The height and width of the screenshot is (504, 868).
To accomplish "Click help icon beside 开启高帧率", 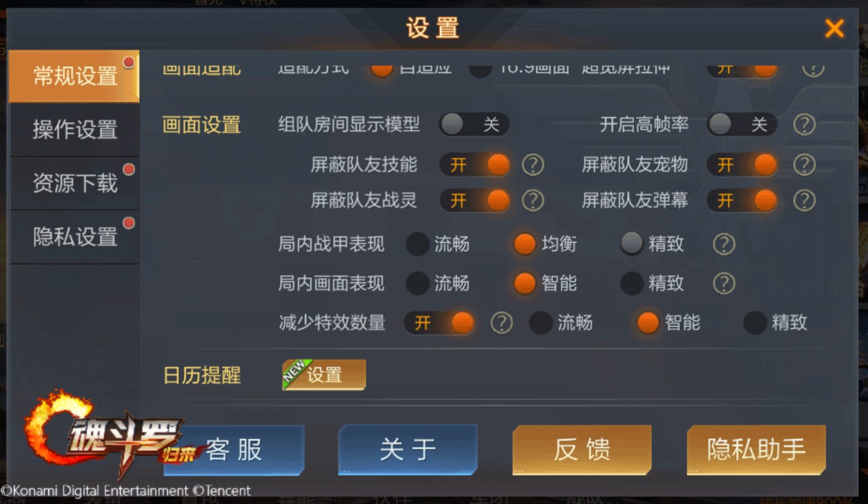I will [804, 125].
